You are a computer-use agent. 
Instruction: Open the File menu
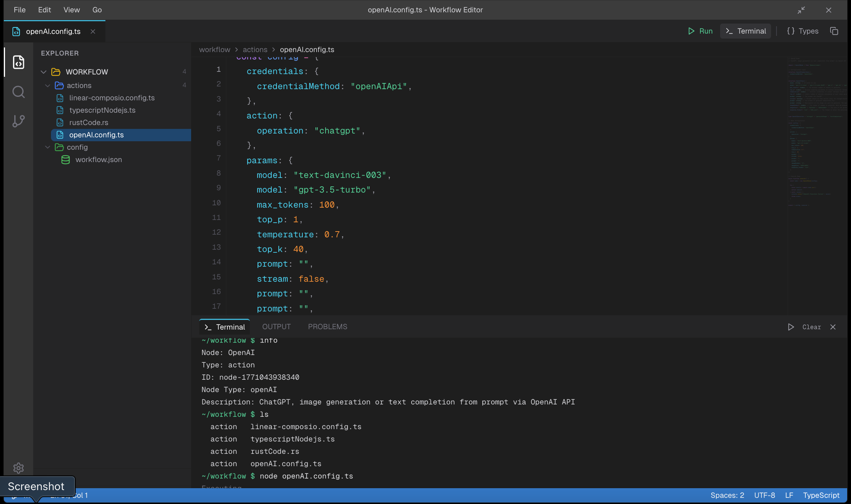click(x=20, y=10)
